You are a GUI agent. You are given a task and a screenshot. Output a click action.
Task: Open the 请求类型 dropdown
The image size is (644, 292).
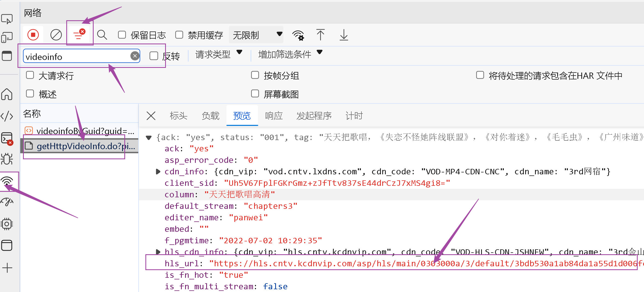[219, 54]
